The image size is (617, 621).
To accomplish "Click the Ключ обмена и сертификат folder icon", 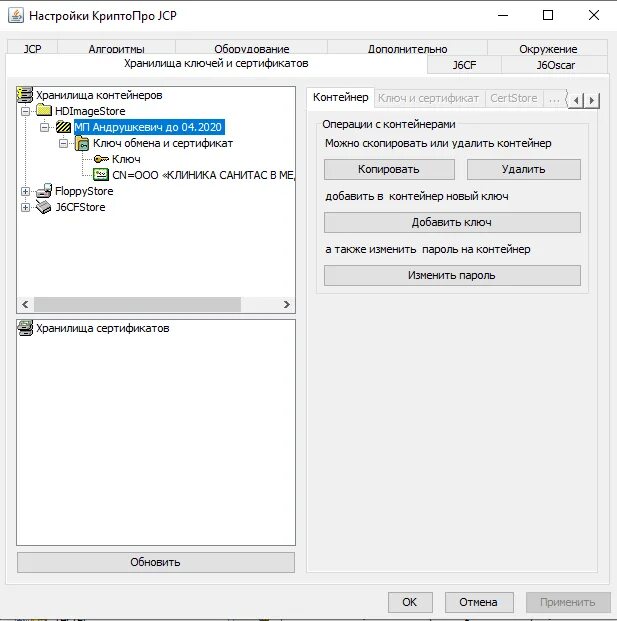I will [82, 143].
